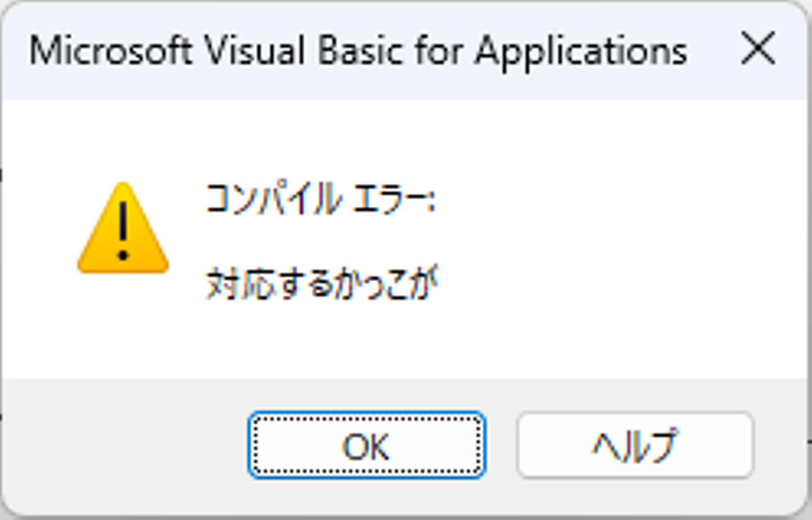Screen dimensions: 812x520
Task: Click the word Microsoft in the title bar
Action: click(x=110, y=51)
